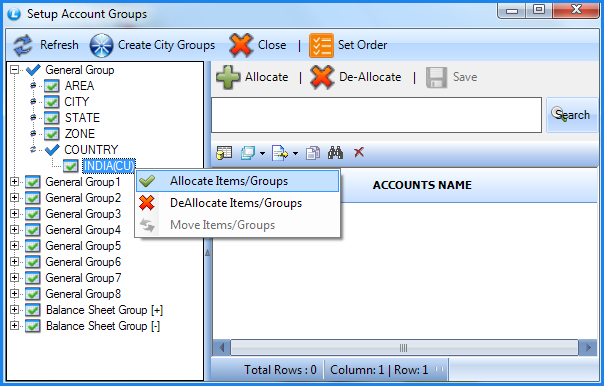The width and height of the screenshot is (604, 386).
Task: Click the green plus Allocate icon
Action: click(228, 77)
